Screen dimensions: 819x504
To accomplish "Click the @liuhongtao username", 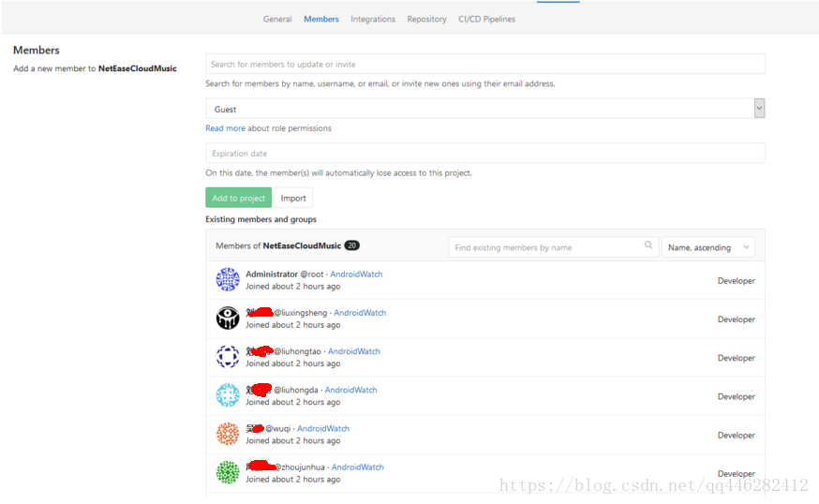I will tap(297, 351).
